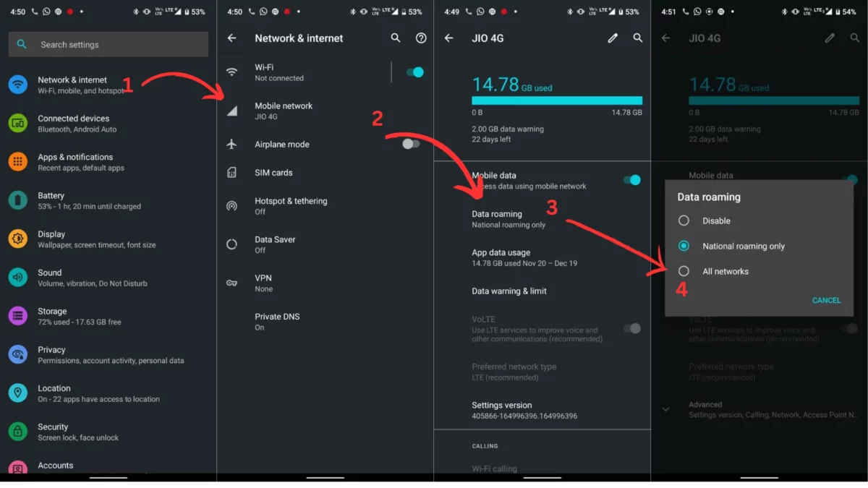Choose the Disable radio option
The width and height of the screenshot is (868, 488).
pyautogui.click(x=684, y=221)
